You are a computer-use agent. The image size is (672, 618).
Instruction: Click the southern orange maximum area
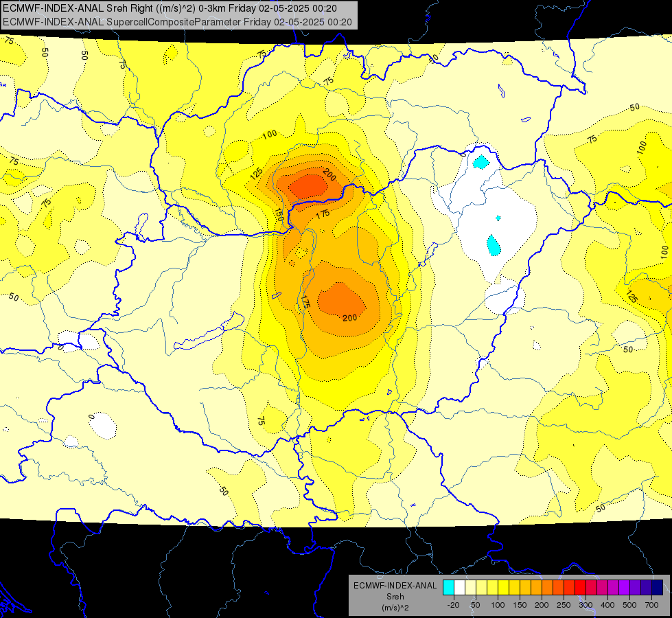[x=340, y=302]
